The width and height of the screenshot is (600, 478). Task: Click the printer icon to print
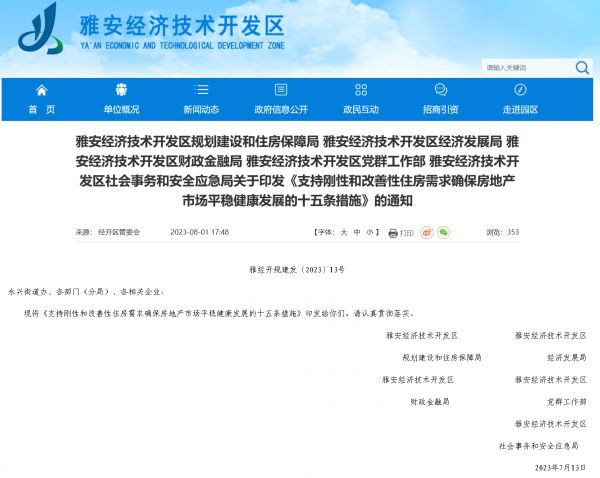[x=393, y=233]
